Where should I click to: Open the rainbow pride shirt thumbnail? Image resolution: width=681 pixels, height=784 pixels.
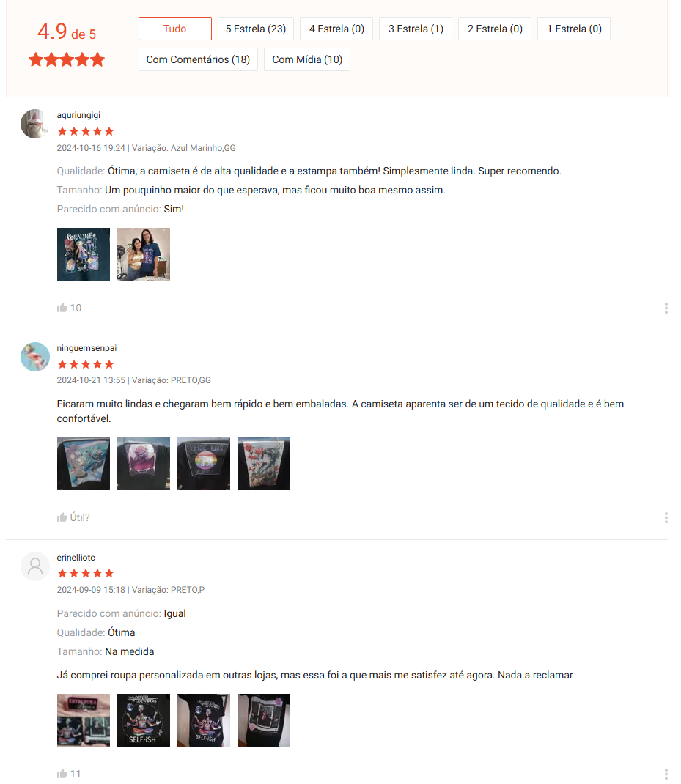203,464
